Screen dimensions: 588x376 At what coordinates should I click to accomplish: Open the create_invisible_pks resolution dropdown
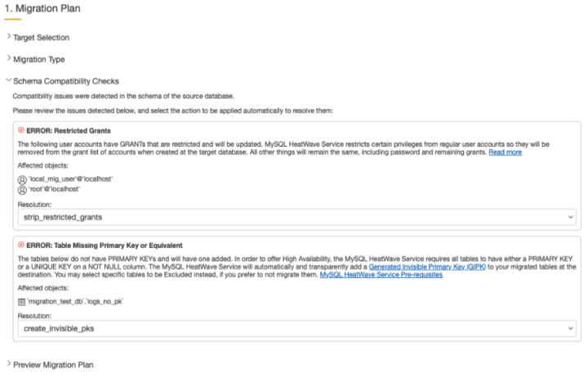[x=296, y=328]
